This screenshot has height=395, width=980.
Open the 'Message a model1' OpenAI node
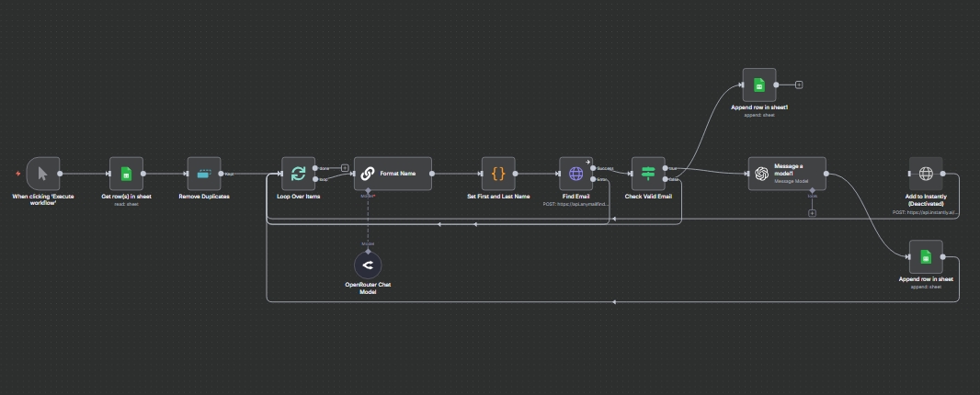[788, 174]
